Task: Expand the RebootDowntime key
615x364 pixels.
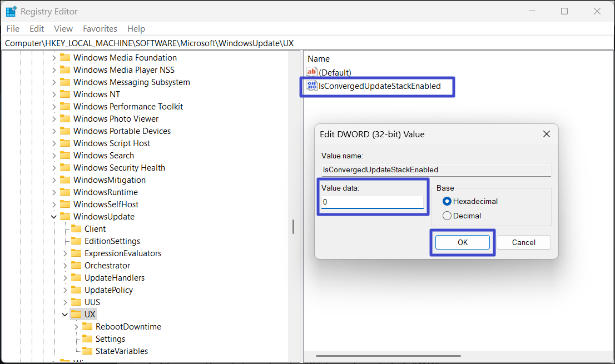Action: (76, 327)
